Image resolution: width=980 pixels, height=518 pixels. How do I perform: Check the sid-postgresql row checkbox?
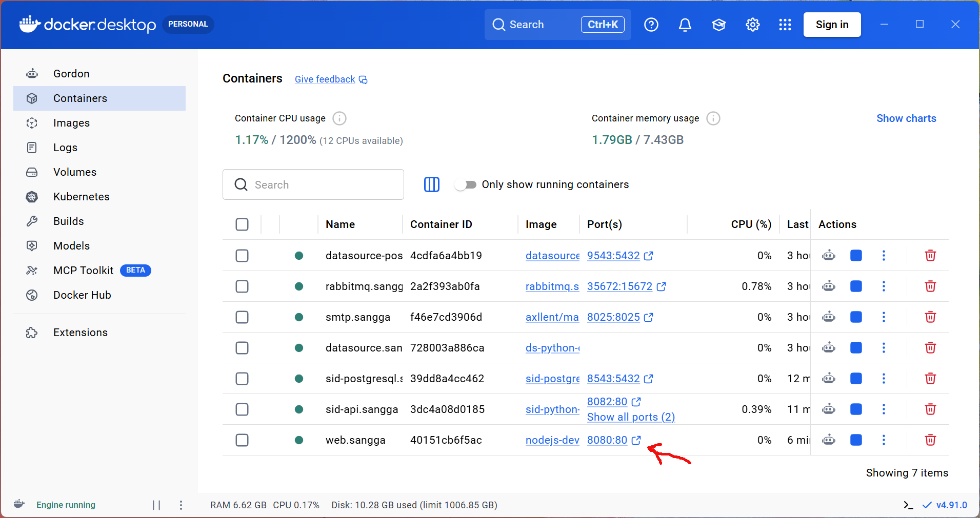[242, 378]
